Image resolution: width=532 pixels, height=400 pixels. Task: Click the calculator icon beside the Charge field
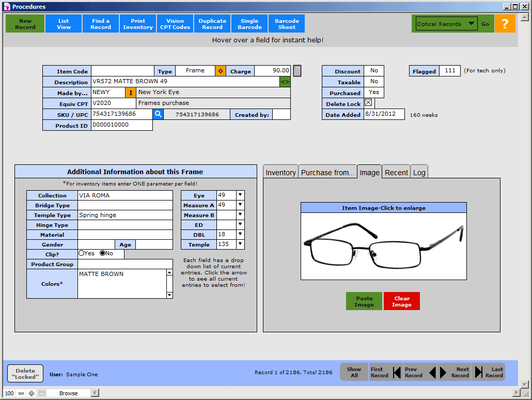(x=297, y=70)
